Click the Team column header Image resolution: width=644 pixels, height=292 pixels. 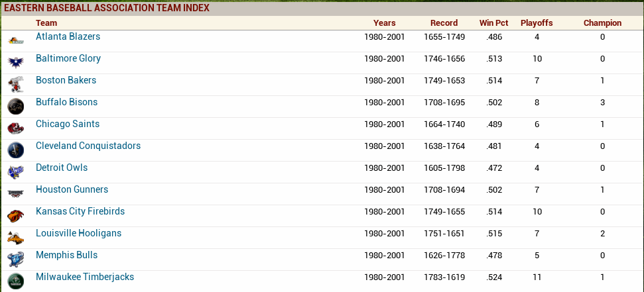tap(46, 23)
